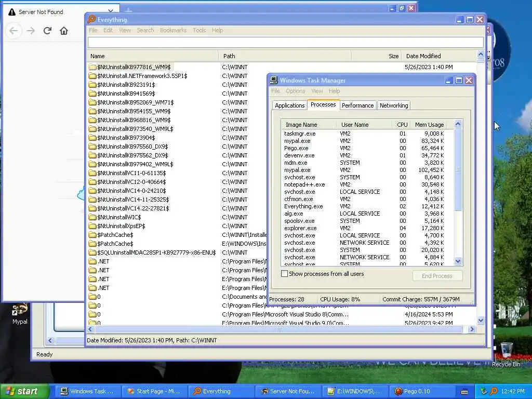Viewport: 532px width, 399px height.
Task: Switch to Server Not Found taskbar button
Action: tap(288, 391)
